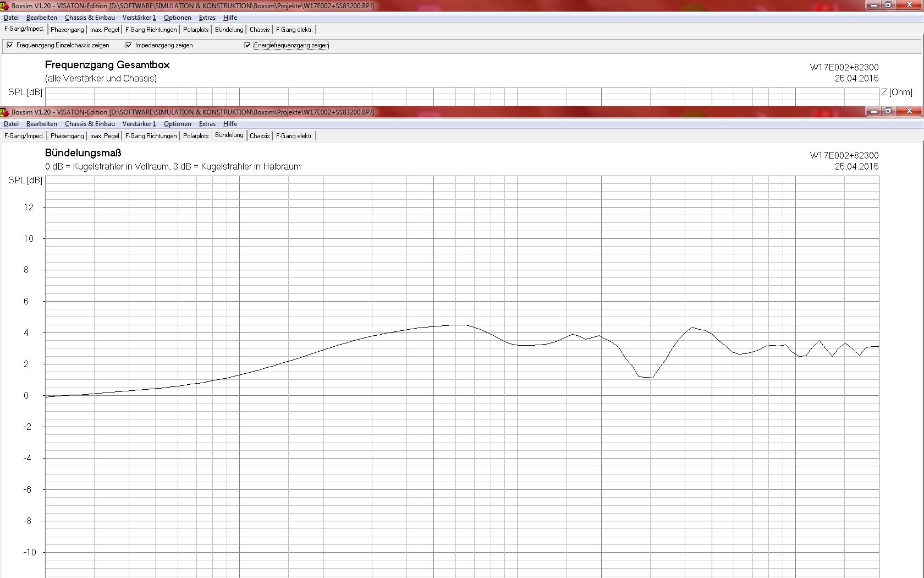Viewport: 924px width, 578px height.
Task: Select 'F-Gang Richtungen' tab in lower window
Action: pos(151,136)
